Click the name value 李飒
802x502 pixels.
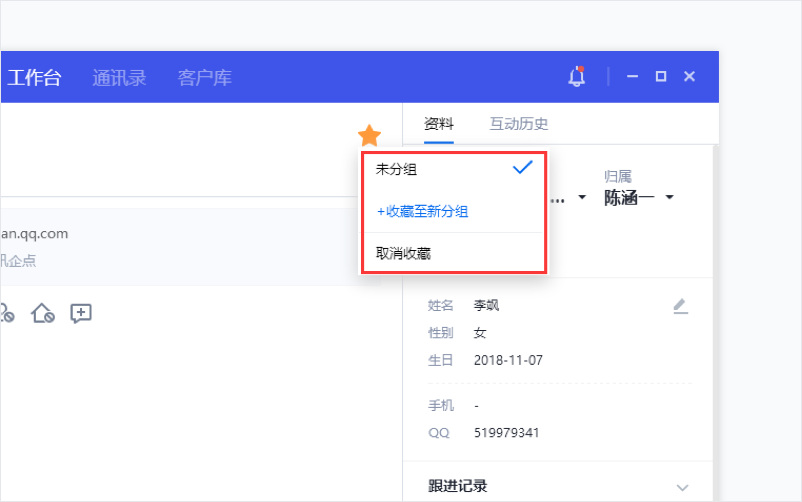click(x=486, y=305)
